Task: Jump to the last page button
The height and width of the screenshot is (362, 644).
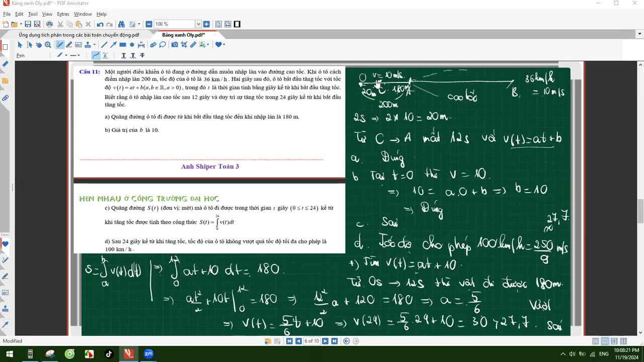Action: tap(335, 341)
